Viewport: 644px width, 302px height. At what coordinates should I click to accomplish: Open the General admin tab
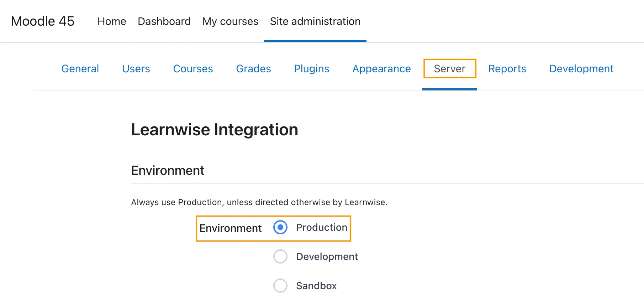pyautogui.click(x=80, y=69)
